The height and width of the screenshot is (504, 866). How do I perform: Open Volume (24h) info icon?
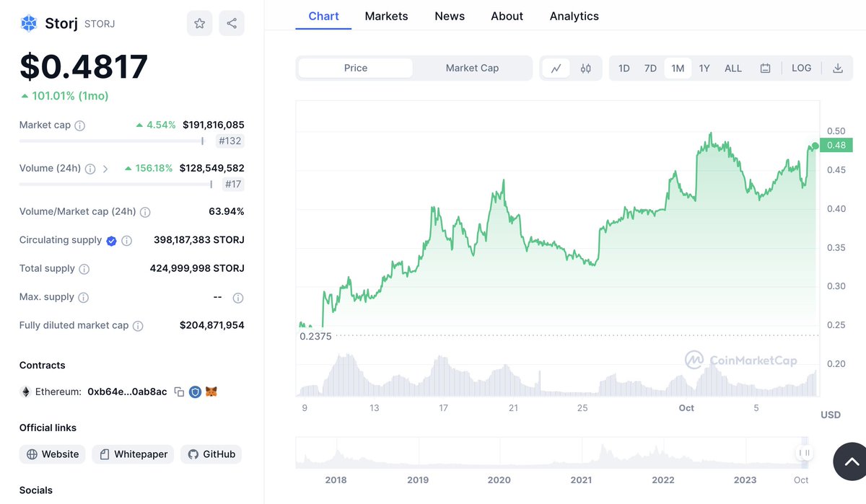click(90, 169)
